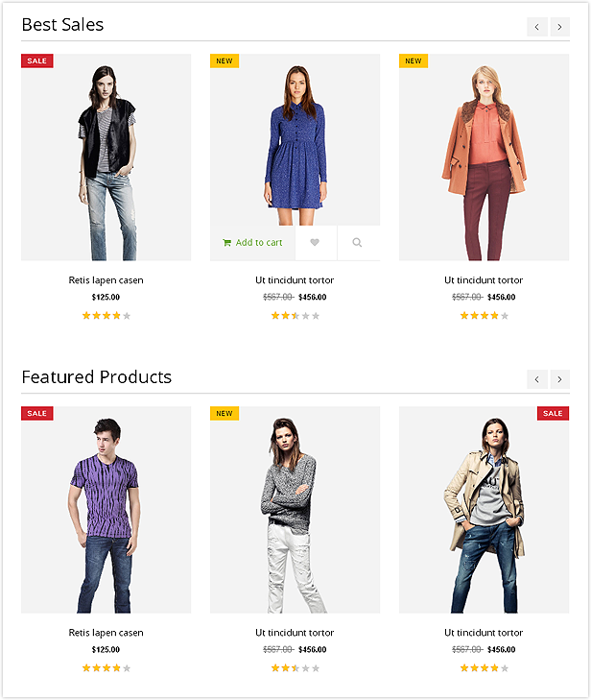This screenshot has height=700, width=591.
Task: Select purple t-shirt man product image
Action: click(106, 509)
